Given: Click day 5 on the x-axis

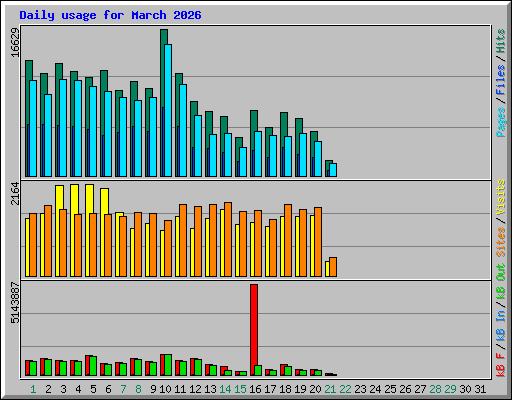Looking at the screenshot, I should click(93, 389).
